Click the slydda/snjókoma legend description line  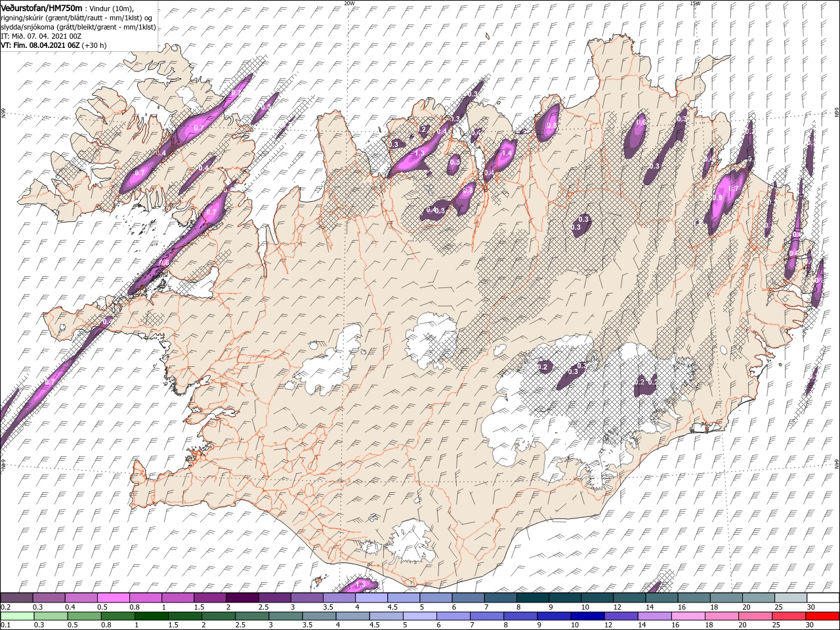click(78, 27)
